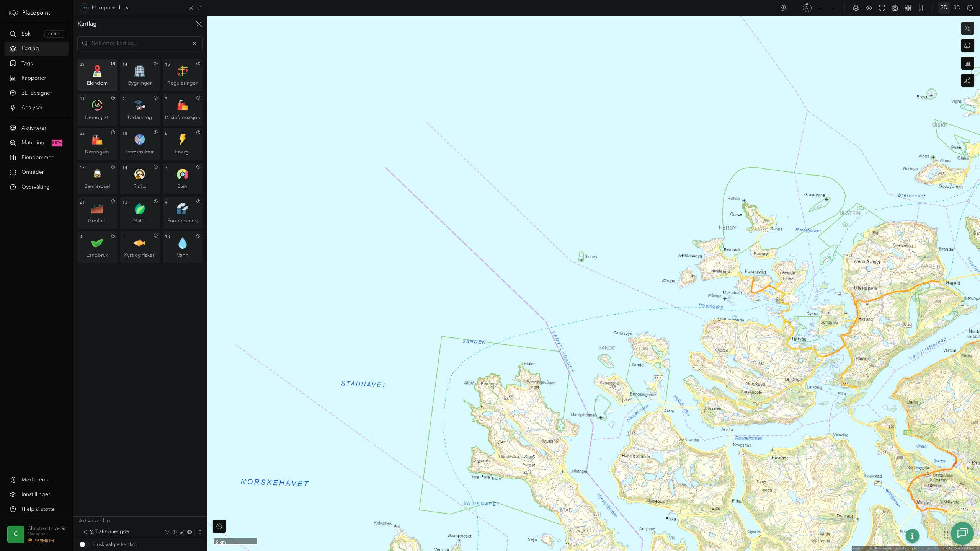The width and height of the screenshot is (980, 551).
Task: Click the my-location pin icon
Action: click(784, 8)
